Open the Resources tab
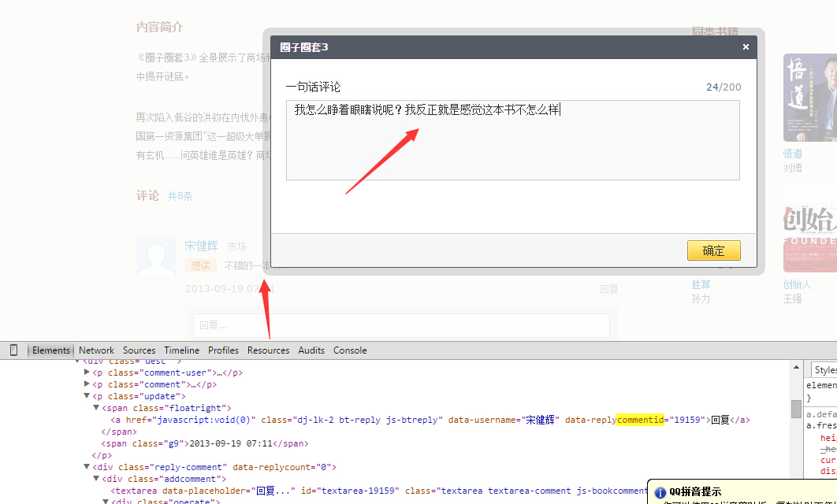The image size is (837, 504). tap(268, 350)
